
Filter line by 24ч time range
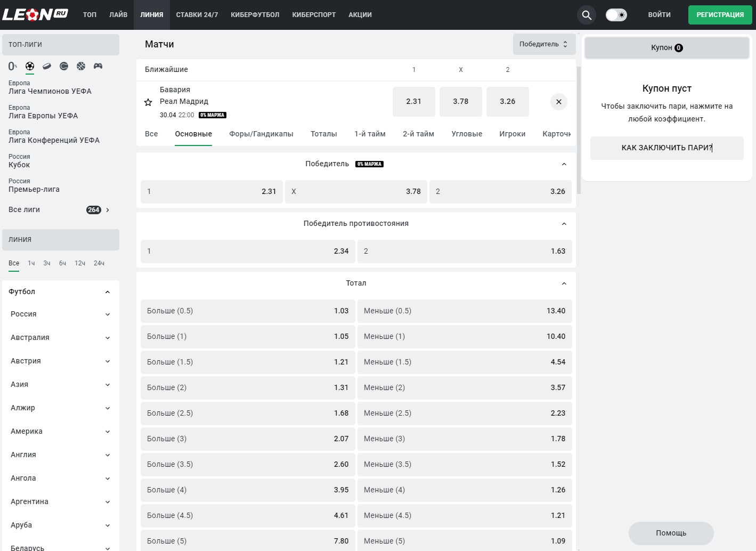click(99, 263)
